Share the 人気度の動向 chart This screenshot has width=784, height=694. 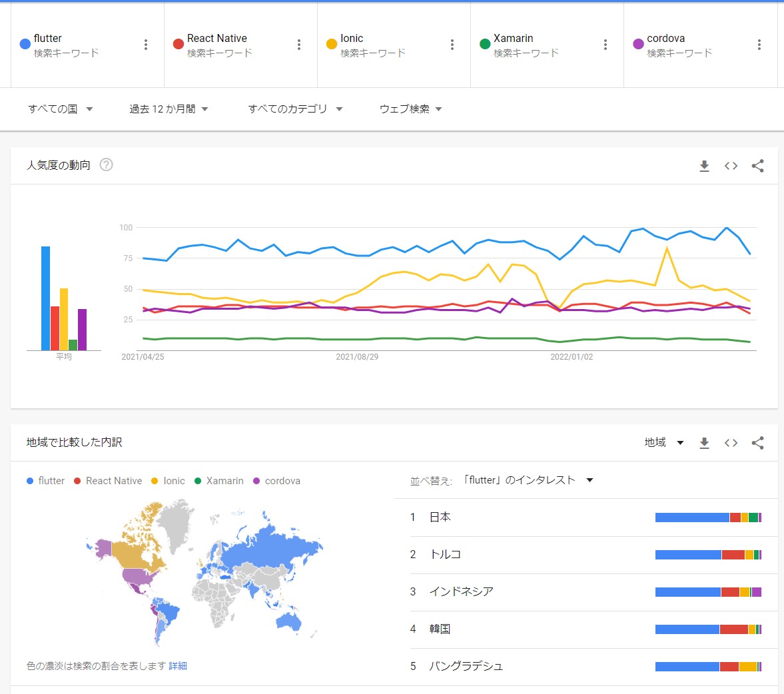point(757,166)
